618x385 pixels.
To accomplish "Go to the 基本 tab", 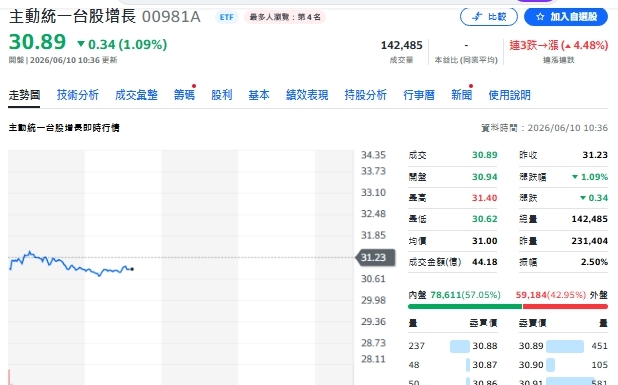I will [259, 95].
